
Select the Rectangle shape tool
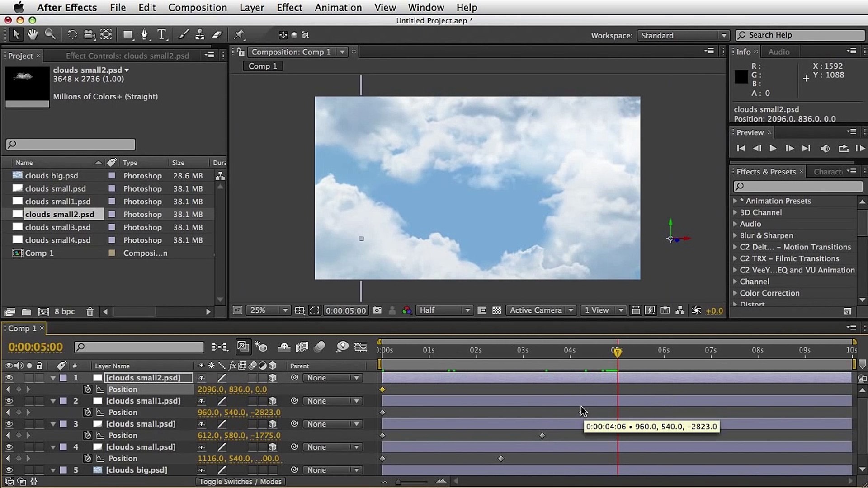pos(128,35)
